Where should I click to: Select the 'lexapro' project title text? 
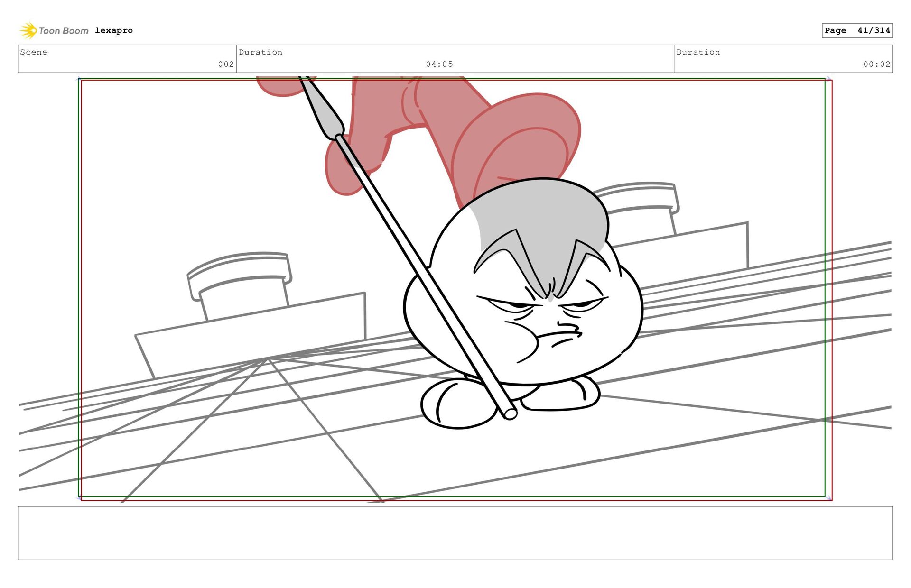114,30
